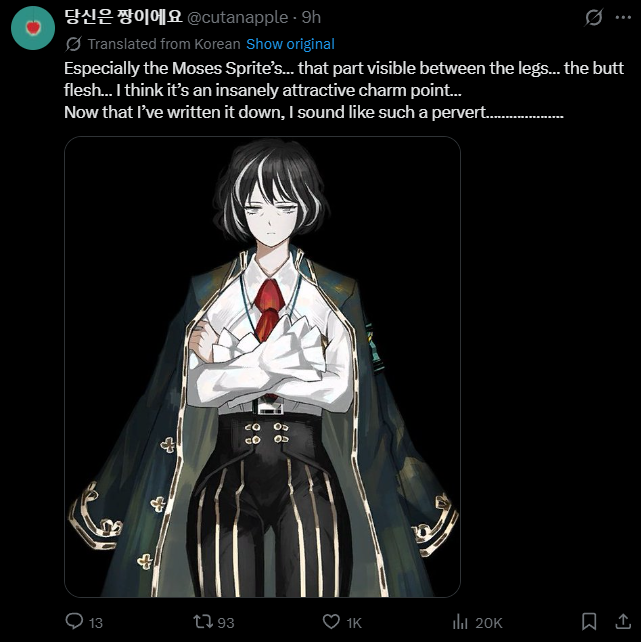The image size is (641, 642).
Task: Click the Korean display name of the author
Action: coord(123,17)
